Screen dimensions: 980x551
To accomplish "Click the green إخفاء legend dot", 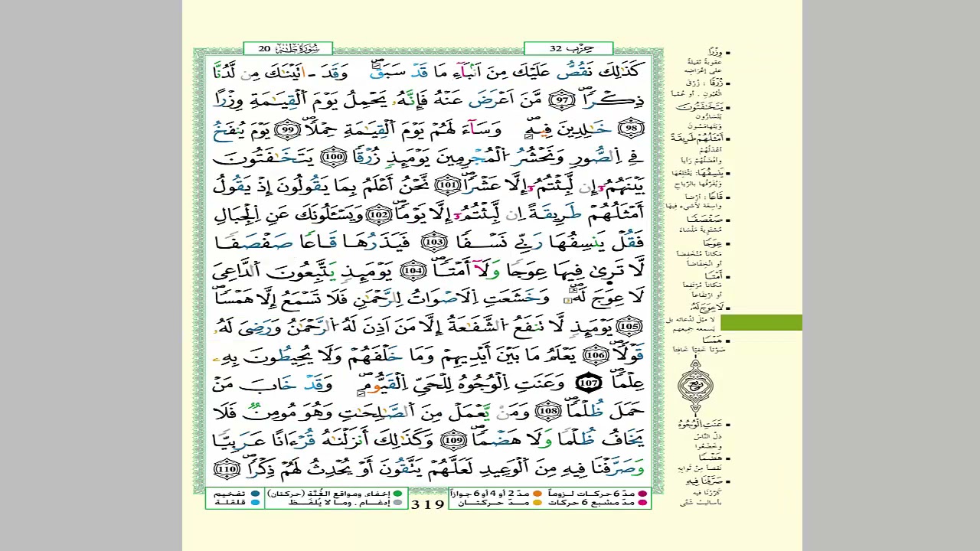I will (x=397, y=494).
